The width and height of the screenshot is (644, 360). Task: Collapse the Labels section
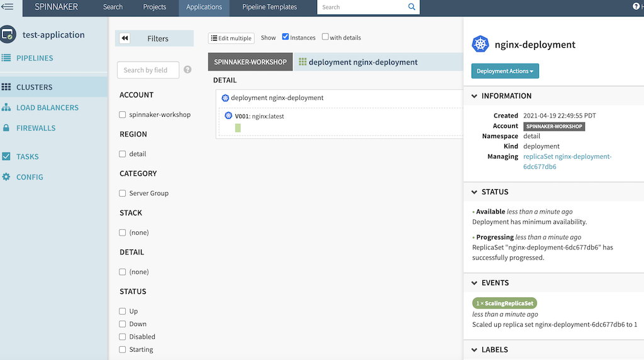(474, 350)
